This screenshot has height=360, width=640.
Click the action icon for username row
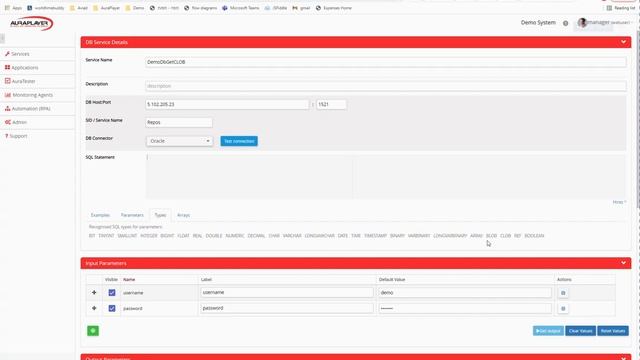[x=563, y=293]
